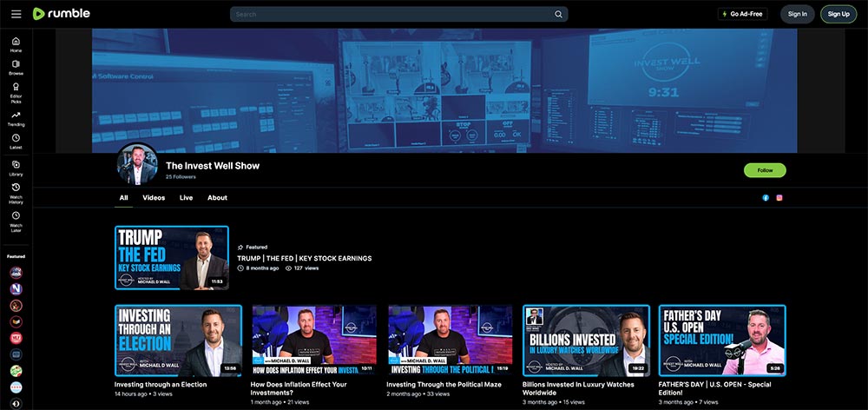The width and height of the screenshot is (868, 410).
Task: Click the Sign Up button
Action: [x=838, y=14]
